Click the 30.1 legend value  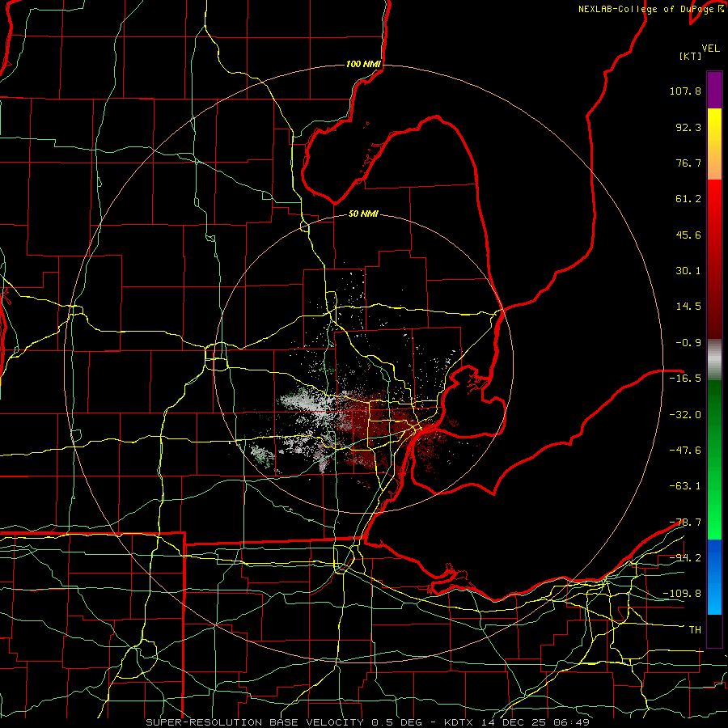pos(688,271)
